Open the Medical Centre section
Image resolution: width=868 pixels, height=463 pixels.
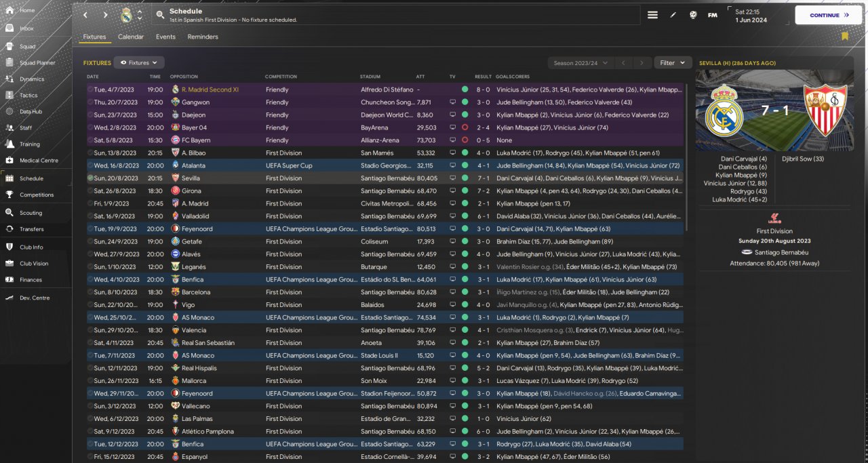tap(39, 161)
